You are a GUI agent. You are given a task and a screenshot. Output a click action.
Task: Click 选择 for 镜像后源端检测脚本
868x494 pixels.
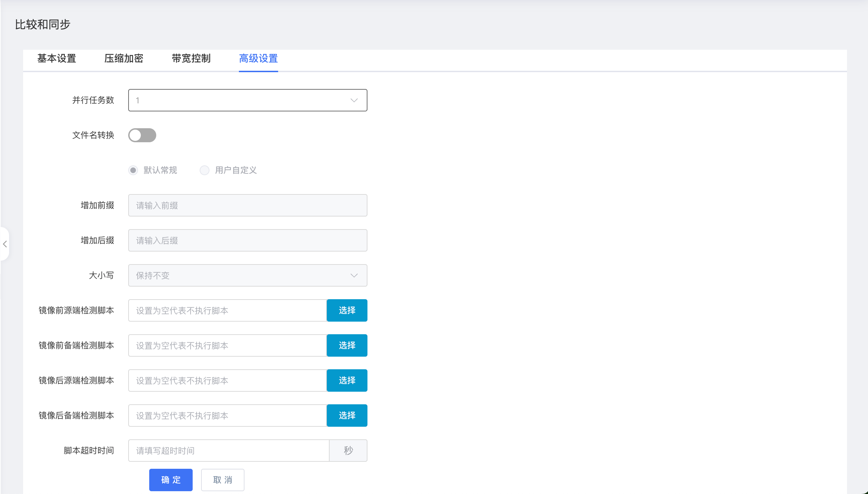coord(347,380)
